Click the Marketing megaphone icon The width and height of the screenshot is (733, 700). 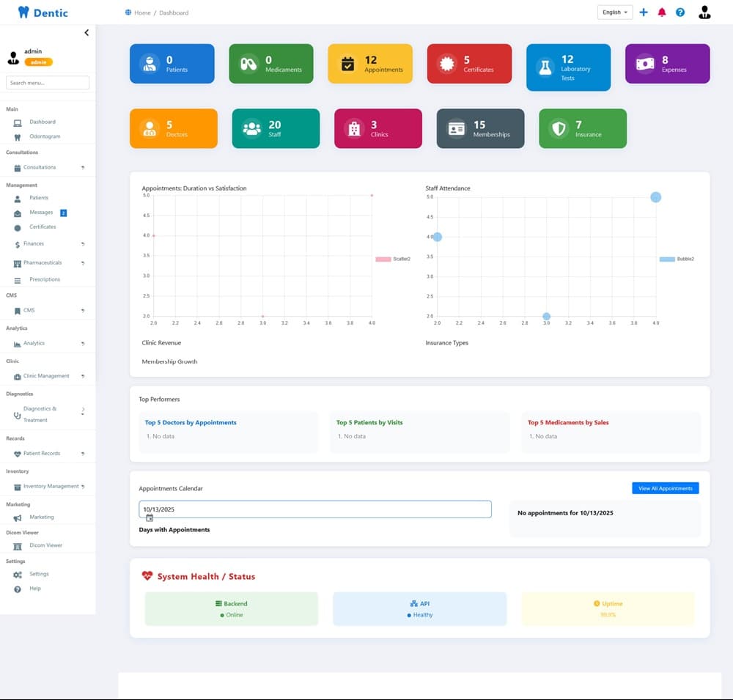[x=18, y=517]
